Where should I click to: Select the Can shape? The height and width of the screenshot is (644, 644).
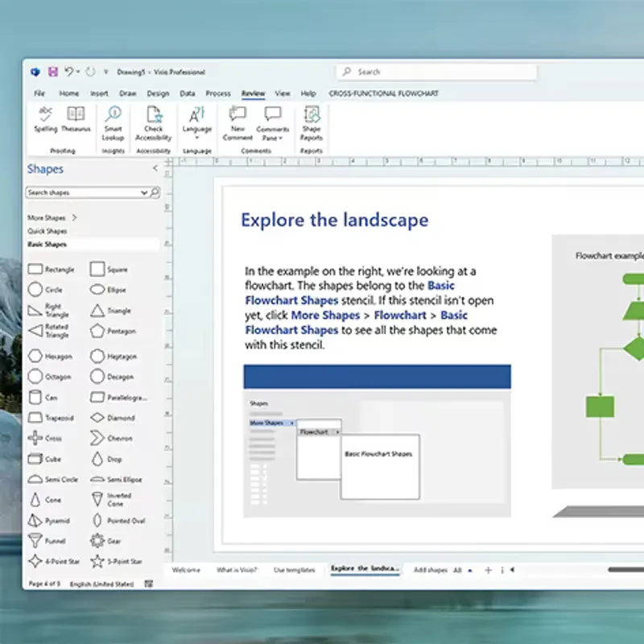click(43, 397)
